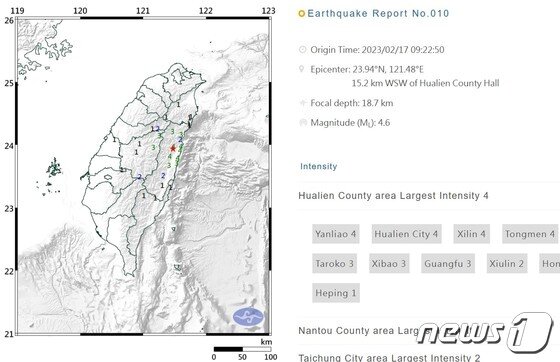Click the star icon beside Focal depth
The image size is (560, 362).
coord(302,103)
